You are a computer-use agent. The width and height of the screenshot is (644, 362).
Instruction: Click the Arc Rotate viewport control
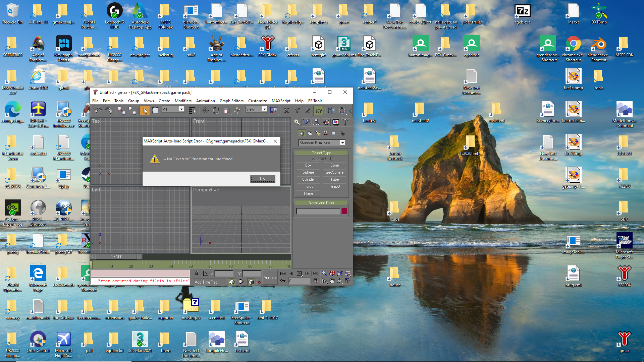(x=340, y=281)
